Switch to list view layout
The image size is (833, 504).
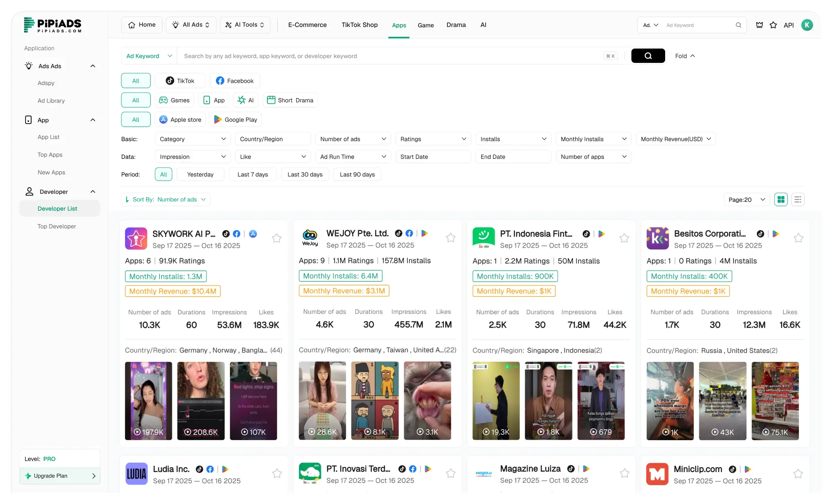tap(797, 199)
